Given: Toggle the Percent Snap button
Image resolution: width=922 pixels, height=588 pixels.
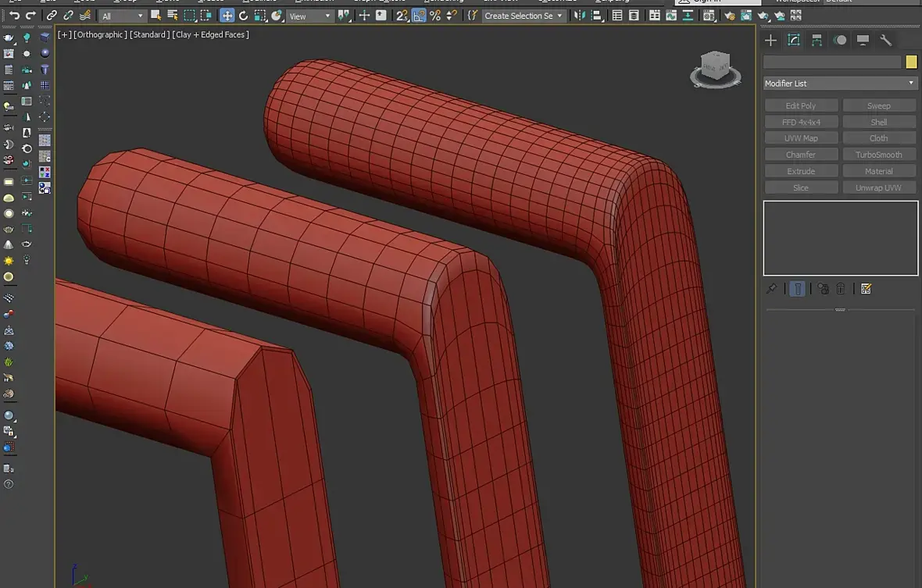Looking at the screenshot, I should click(x=435, y=16).
